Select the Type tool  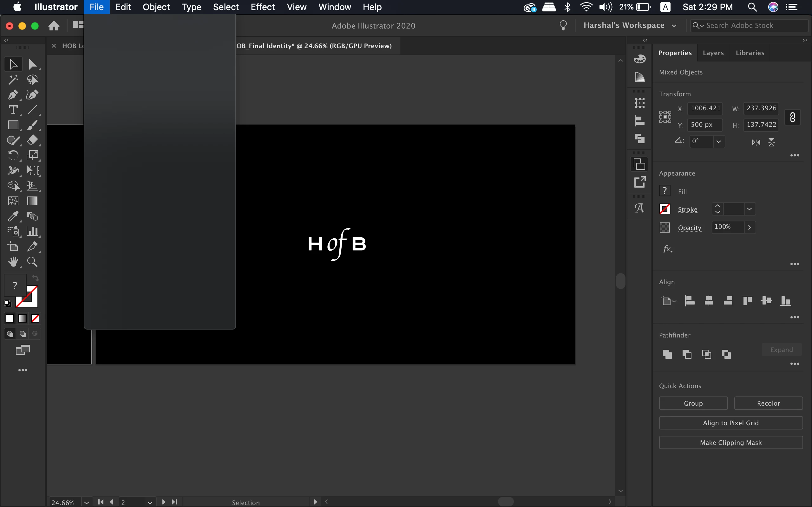(13, 110)
